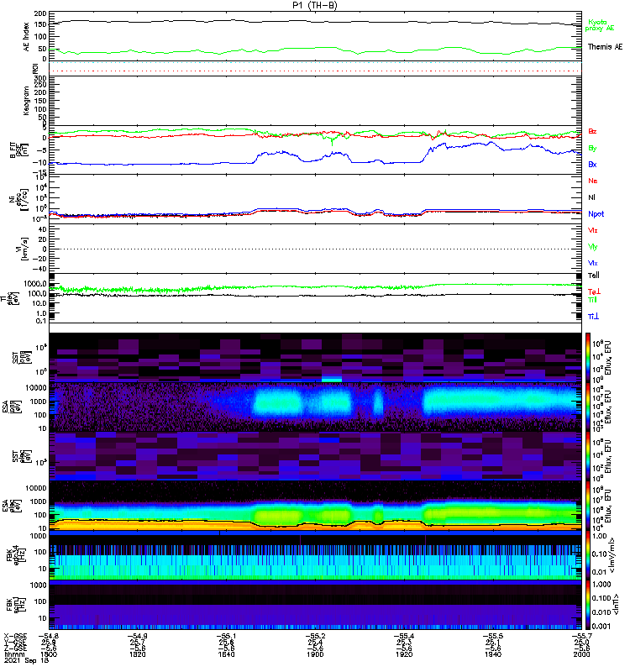Click the 1840 time tick label
This screenshot has height=672, width=630.
point(226,654)
